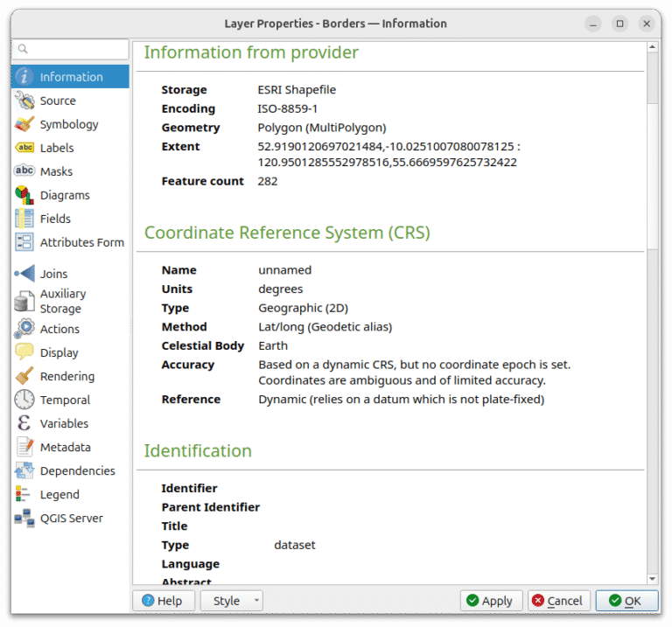This screenshot has height=627, width=672.
Task: Click the scrollbar down arrow
Action: pos(652,579)
